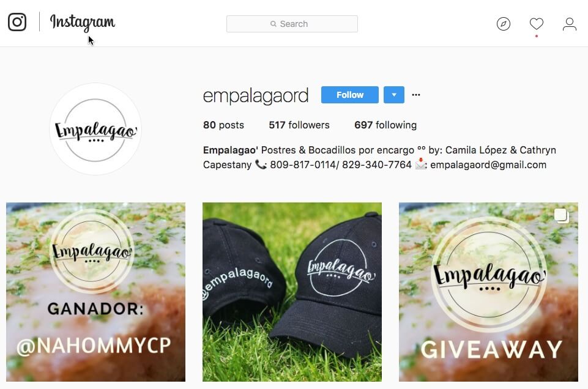Expand suggested accounts dropdown arrow
Screen dimensions: 588x389
click(x=394, y=95)
